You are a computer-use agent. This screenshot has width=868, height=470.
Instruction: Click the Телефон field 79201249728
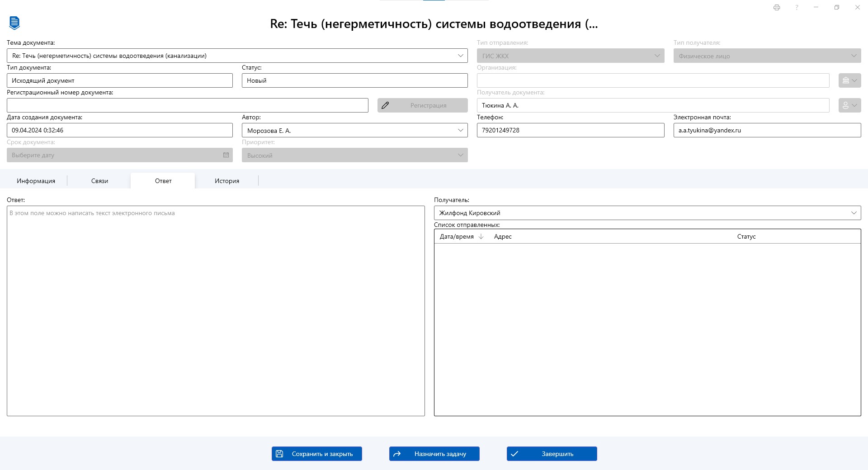tap(571, 130)
